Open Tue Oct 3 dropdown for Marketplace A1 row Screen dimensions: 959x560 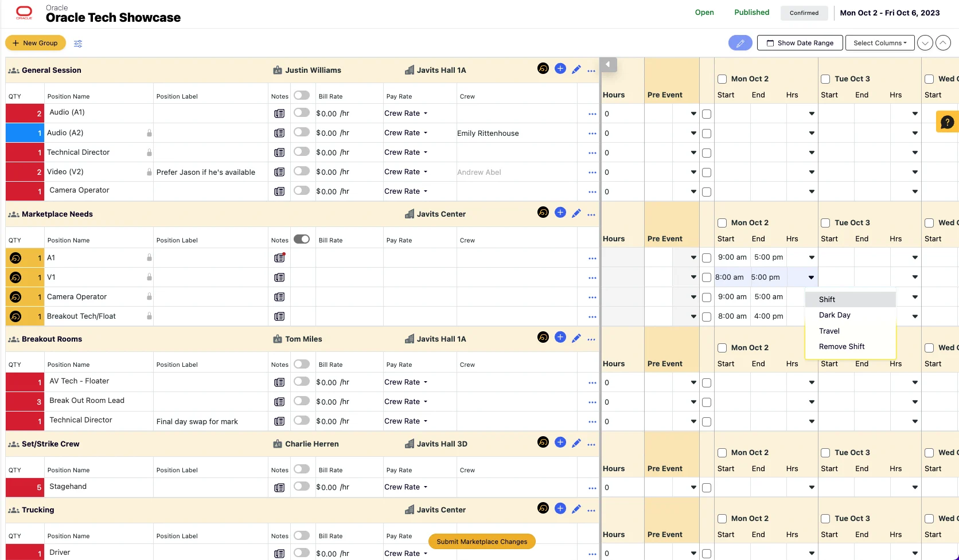point(915,257)
